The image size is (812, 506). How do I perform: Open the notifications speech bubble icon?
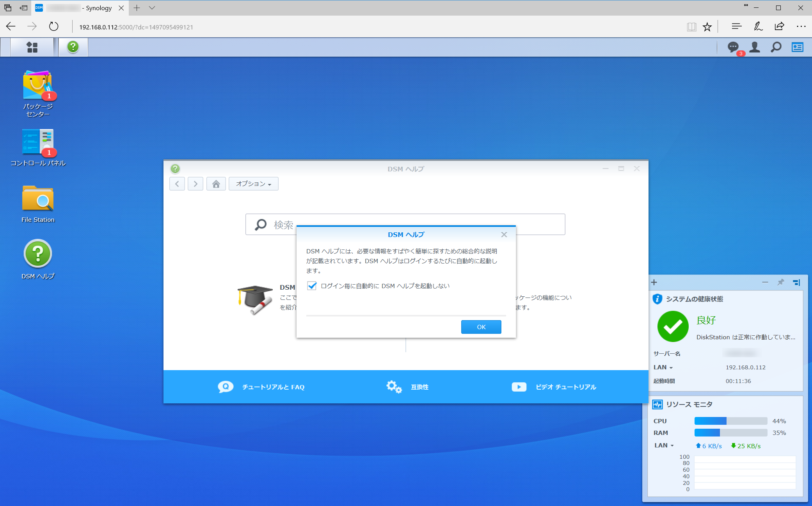point(733,47)
